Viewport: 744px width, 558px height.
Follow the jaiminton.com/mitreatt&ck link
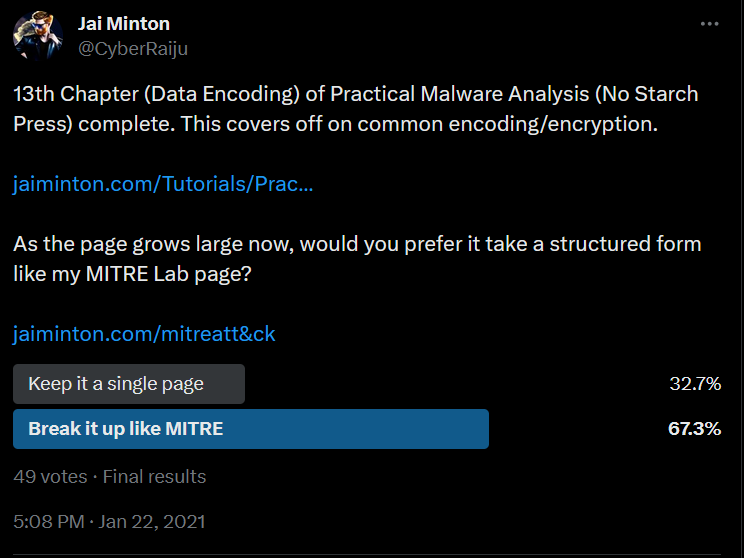[144, 334]
